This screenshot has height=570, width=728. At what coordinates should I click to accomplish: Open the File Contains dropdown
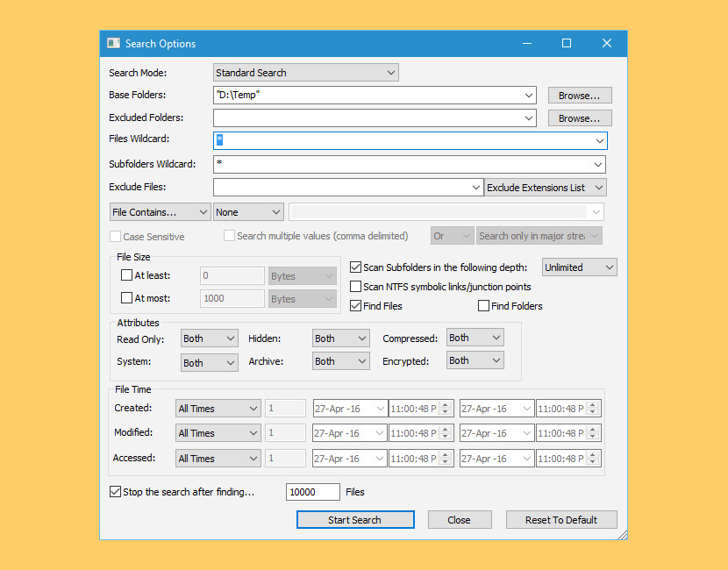[x=159, y=211]
